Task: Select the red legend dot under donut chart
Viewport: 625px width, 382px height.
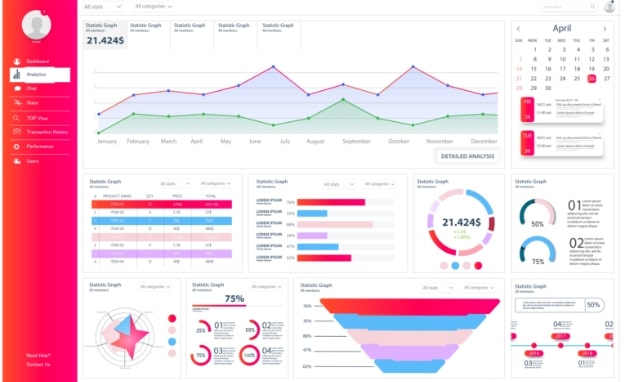Action: click(x=478, y=266)
